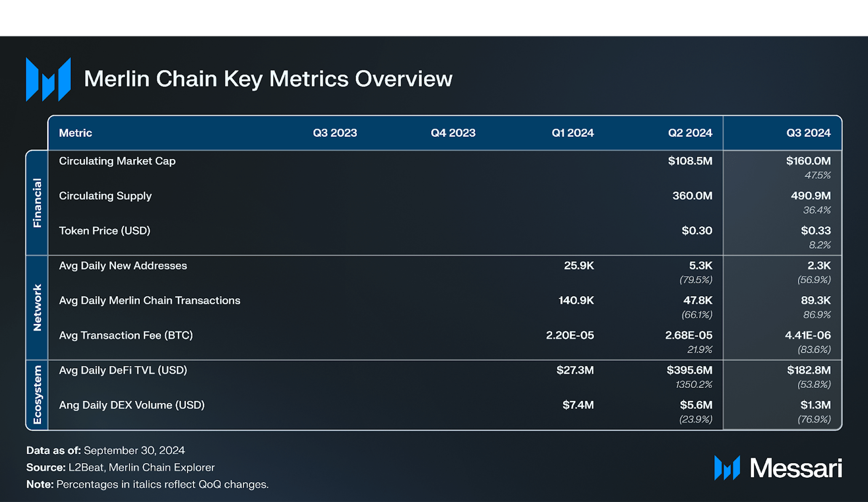Click the 4.41E-06 fee value
The height and width of the screenshot is (502, 868).
808,335
